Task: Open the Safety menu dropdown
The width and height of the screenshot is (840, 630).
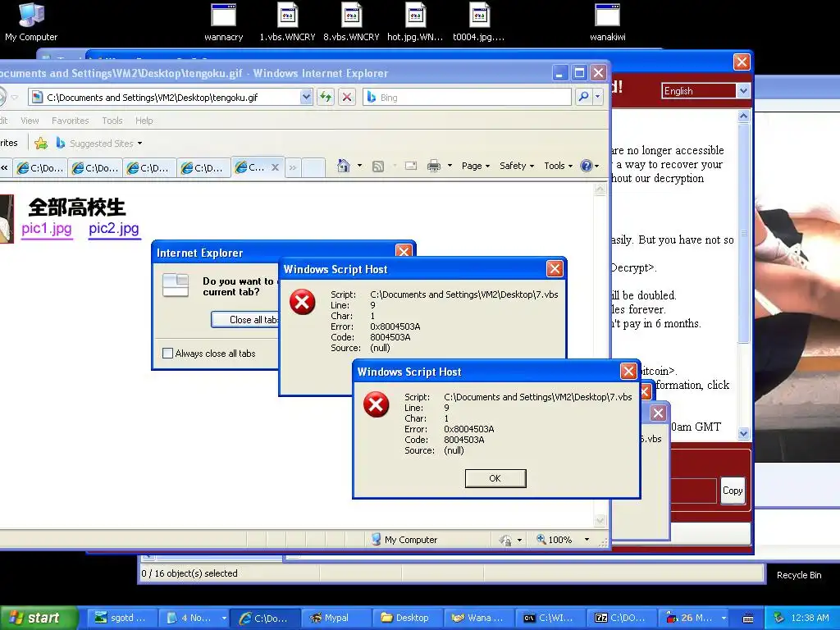Action: coord(517,166)
